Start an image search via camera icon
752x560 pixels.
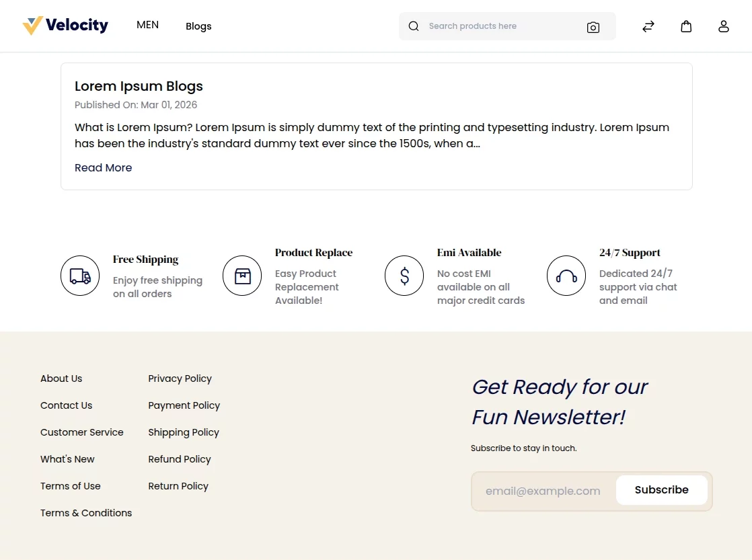tap(593, 27)
